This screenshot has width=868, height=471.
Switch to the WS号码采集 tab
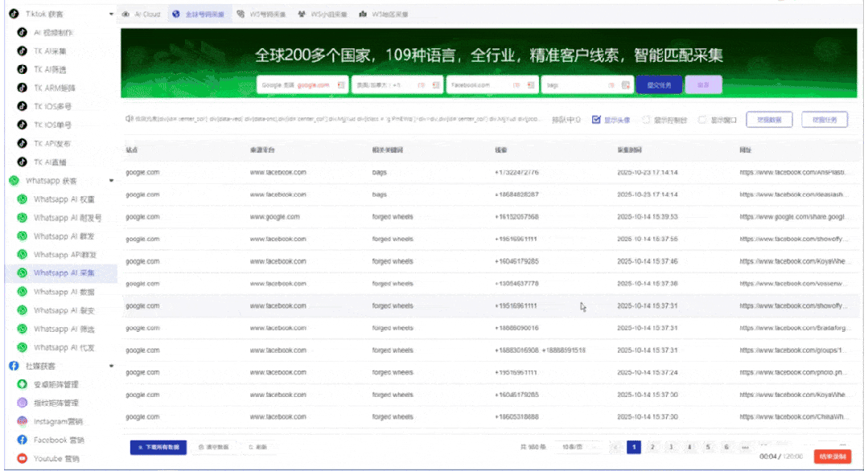261,14
